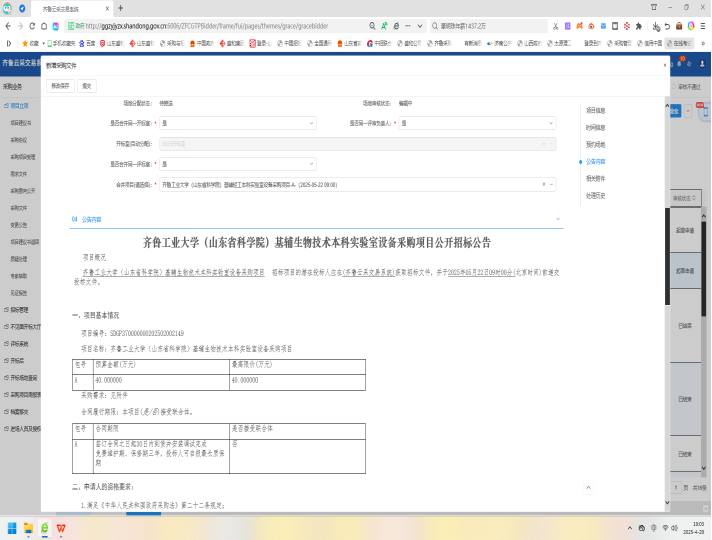This screenshot has width=712, height=540.
Task: Open WPS Office from taskbar
Action: click(61, 528)
